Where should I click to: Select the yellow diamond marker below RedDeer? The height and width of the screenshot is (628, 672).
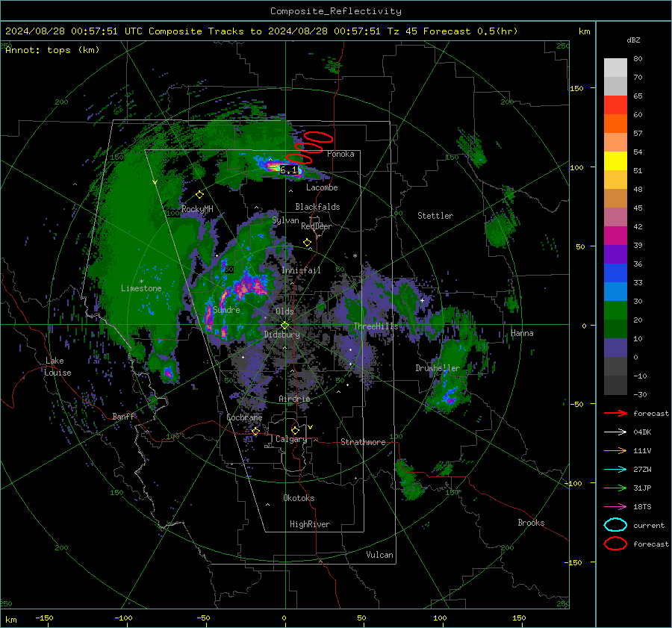click(307, 243)
